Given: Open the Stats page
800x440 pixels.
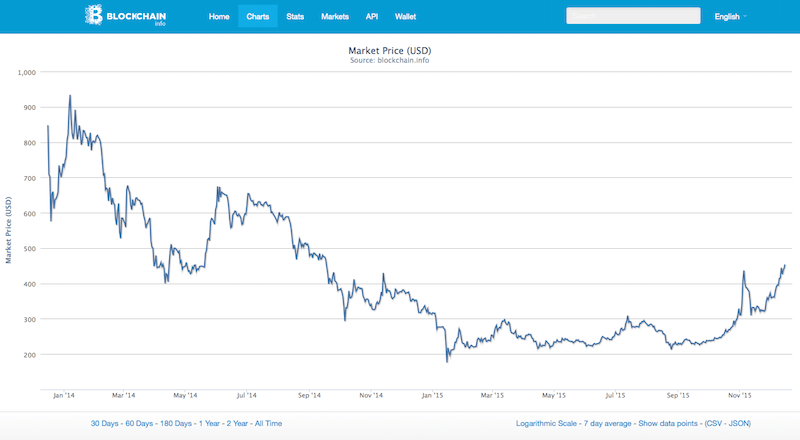Looking at the screenshot, I should (x=295, y=16).
